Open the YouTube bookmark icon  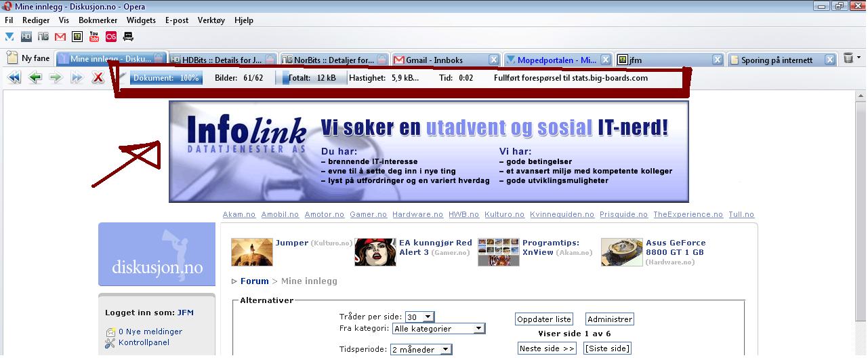coord(94,36)
